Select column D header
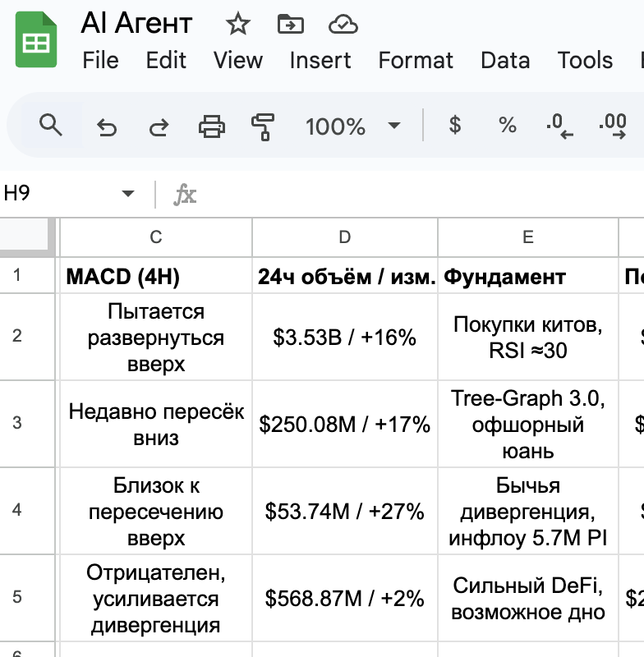 coord(345,237)
